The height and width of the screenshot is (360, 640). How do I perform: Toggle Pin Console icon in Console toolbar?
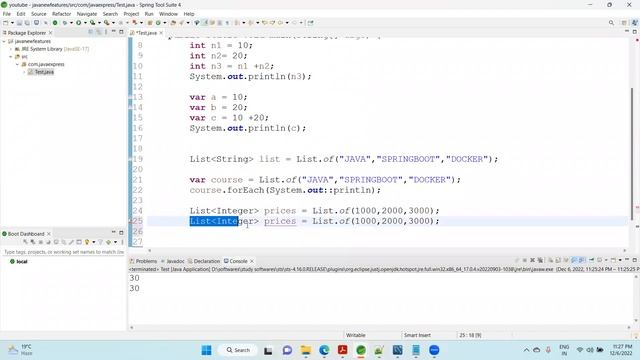pos(591,260)
